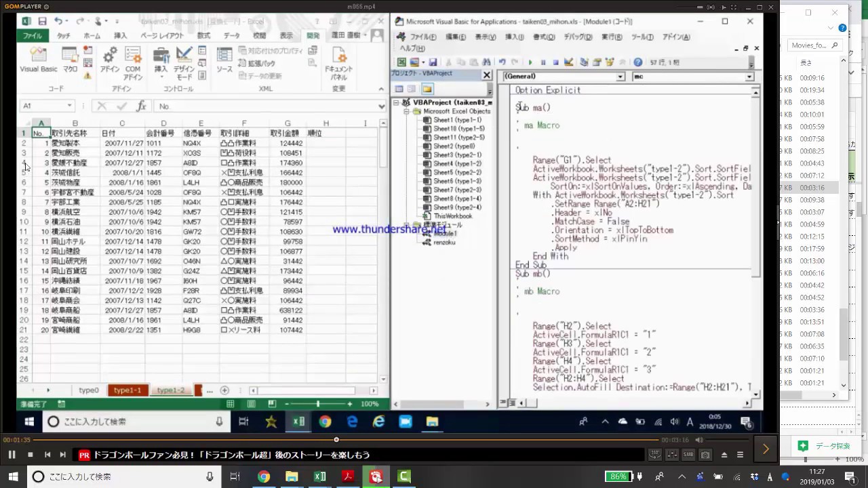This screenshot has height=488, width=868.
Task: Click the GOM Player seek bar handle
Action: [336, 440]
